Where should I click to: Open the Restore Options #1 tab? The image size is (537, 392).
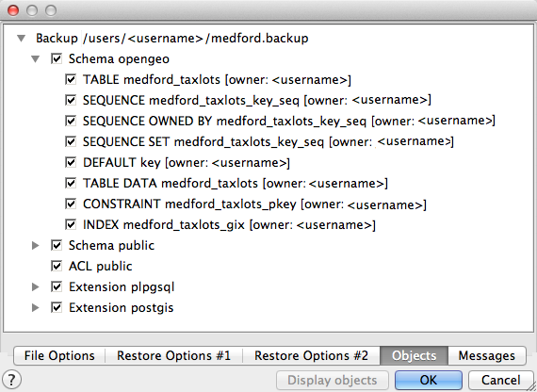point(174,355)
